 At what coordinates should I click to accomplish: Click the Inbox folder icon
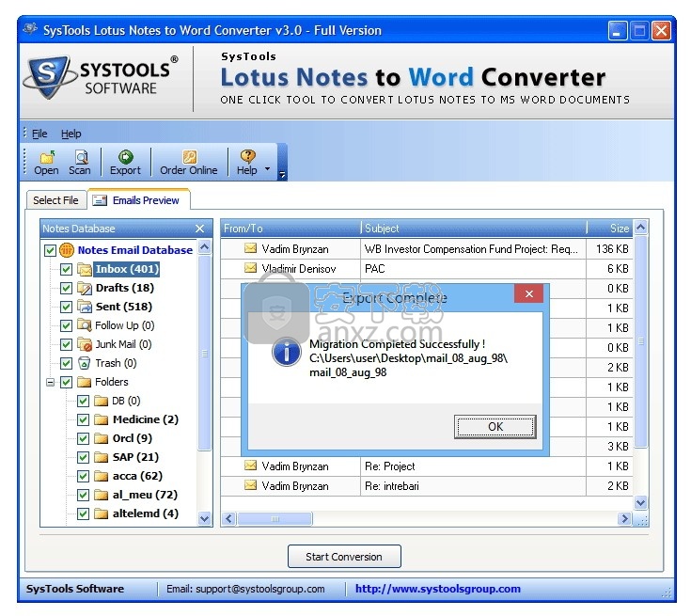pyautogui.click(x=85, y=269)
